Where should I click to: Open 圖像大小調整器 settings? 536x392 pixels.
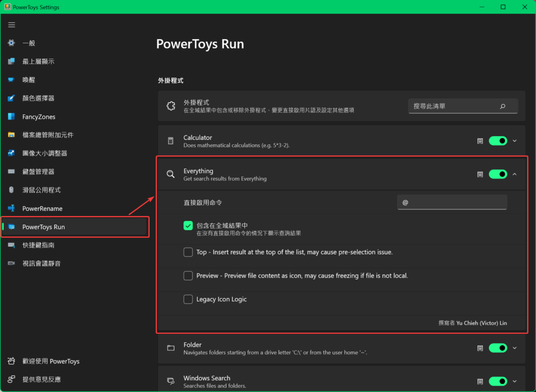click(x=74, y=153)
